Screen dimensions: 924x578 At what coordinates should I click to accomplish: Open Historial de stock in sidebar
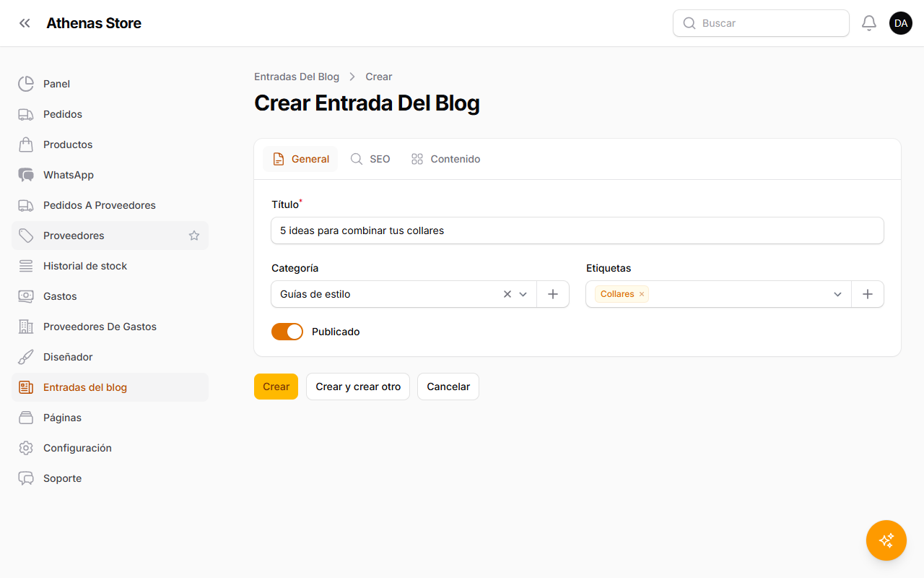(110, 266)
